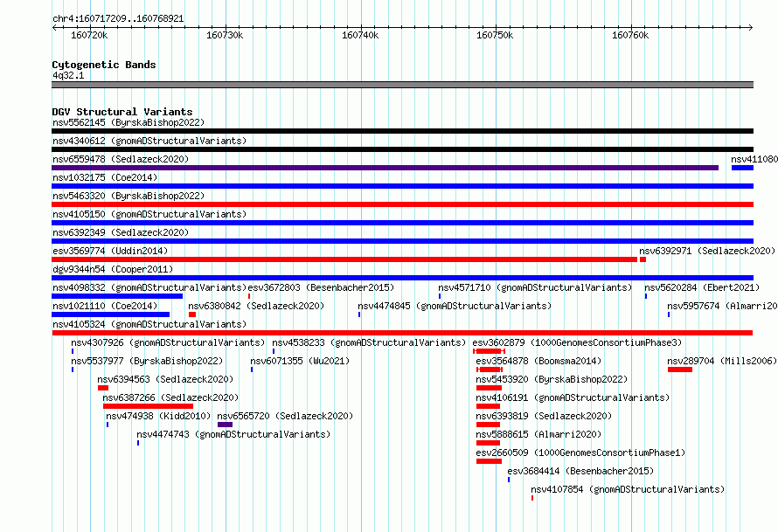Click nsv4307926 gnomAD variant label

(x=168, y=342)
